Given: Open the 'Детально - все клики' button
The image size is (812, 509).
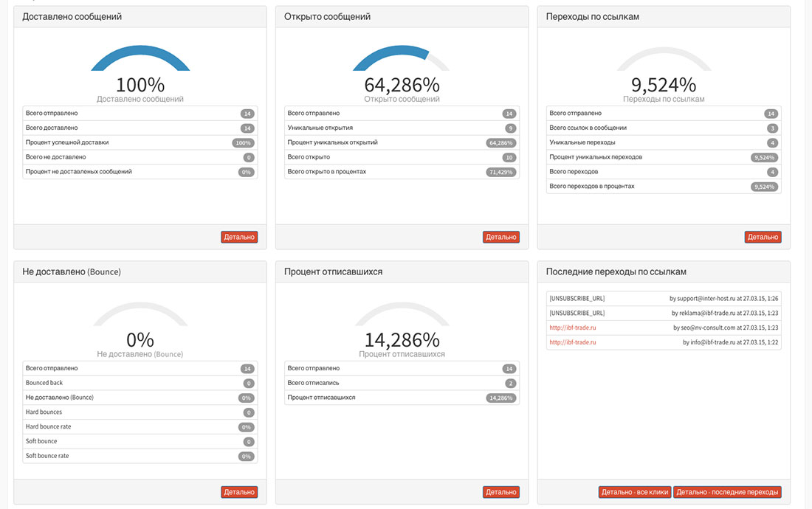Looking at the screenshot, I should (635, 492).
